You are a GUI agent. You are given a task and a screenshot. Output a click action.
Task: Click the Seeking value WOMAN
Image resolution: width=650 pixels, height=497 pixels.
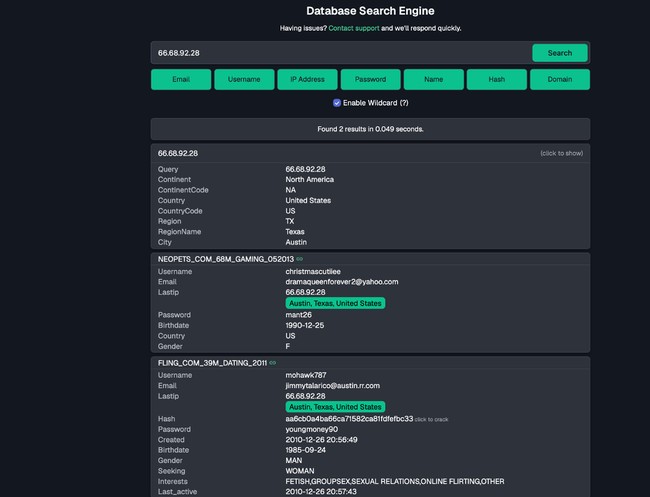coord(300,471)
